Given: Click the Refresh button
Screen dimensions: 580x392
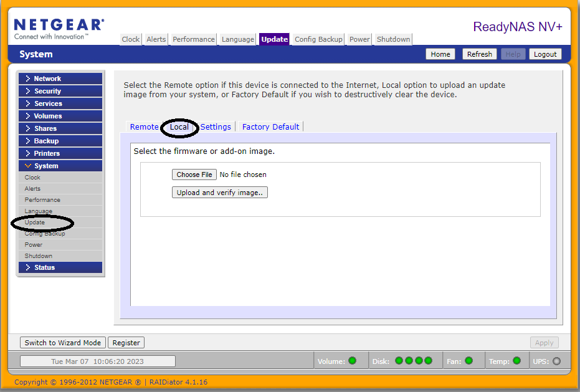Looking at the screenshot, I should click(x=480, y=54).
